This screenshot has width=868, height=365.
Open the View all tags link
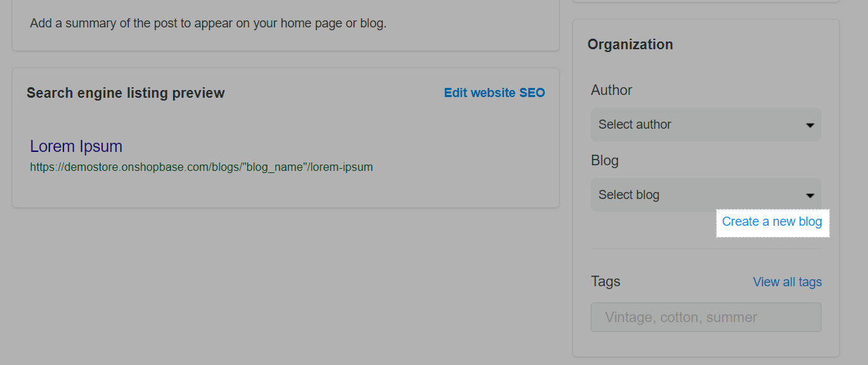(x=787, y=282)
